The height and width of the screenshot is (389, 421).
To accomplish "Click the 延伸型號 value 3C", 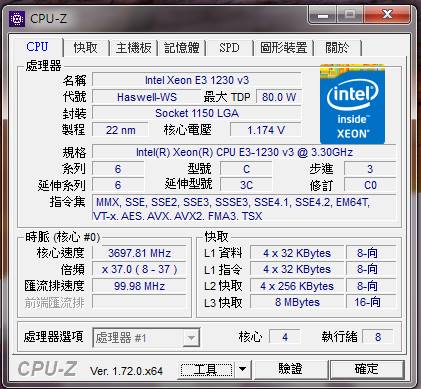I will point(246,185).
